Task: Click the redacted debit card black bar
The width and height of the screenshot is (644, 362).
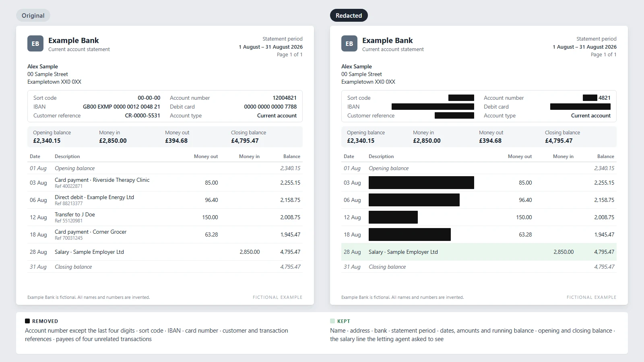Action: coord(580,107)
